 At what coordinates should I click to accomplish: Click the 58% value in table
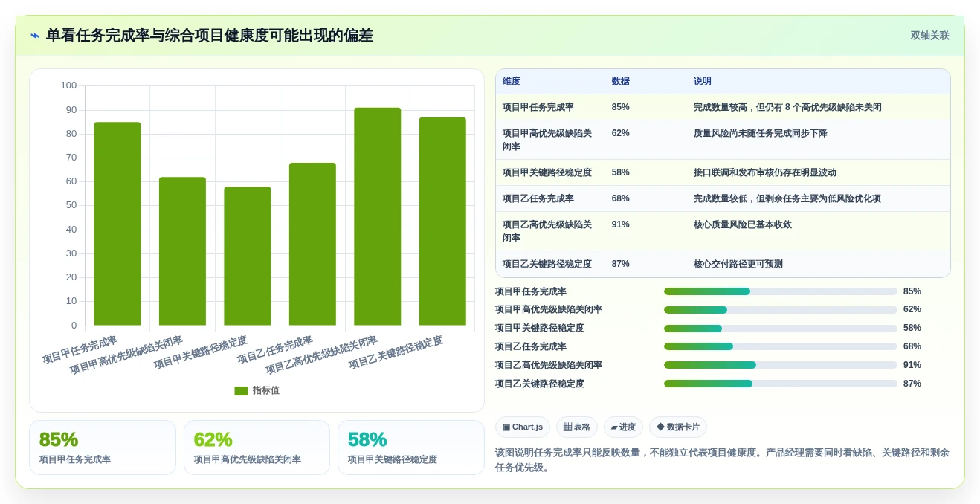(620, 172)
